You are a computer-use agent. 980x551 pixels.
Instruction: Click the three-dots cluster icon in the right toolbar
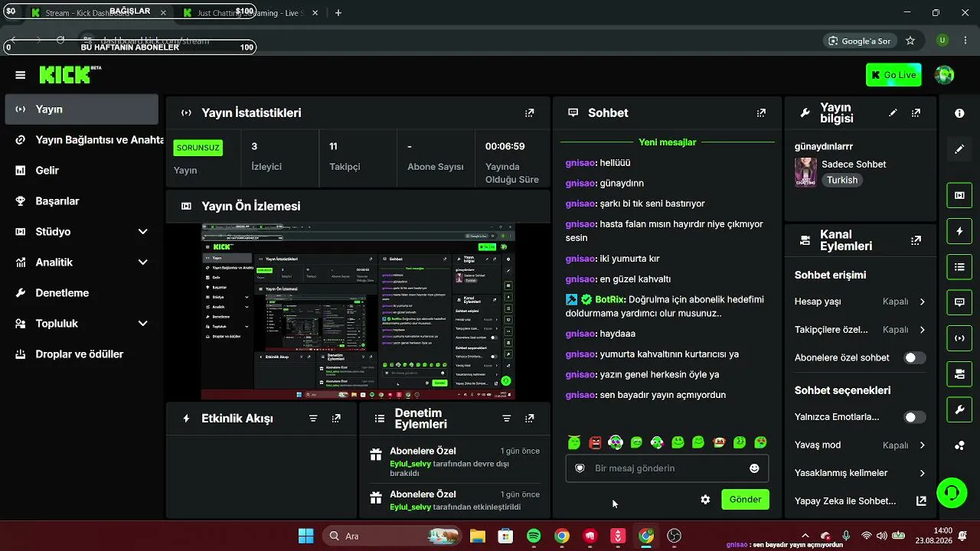pyautogui.click(x=959, y=445)
